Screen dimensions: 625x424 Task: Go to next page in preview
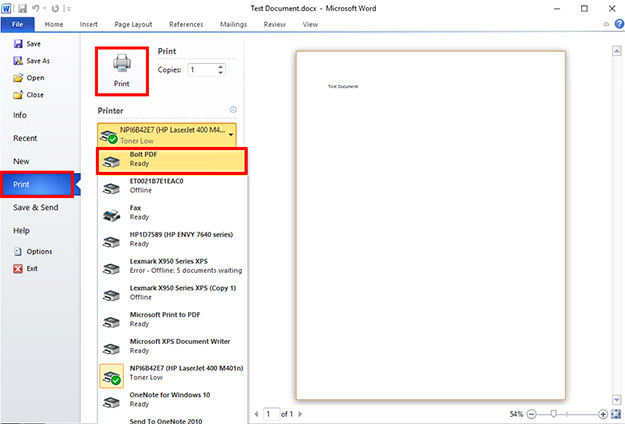[x=301, y=414]
